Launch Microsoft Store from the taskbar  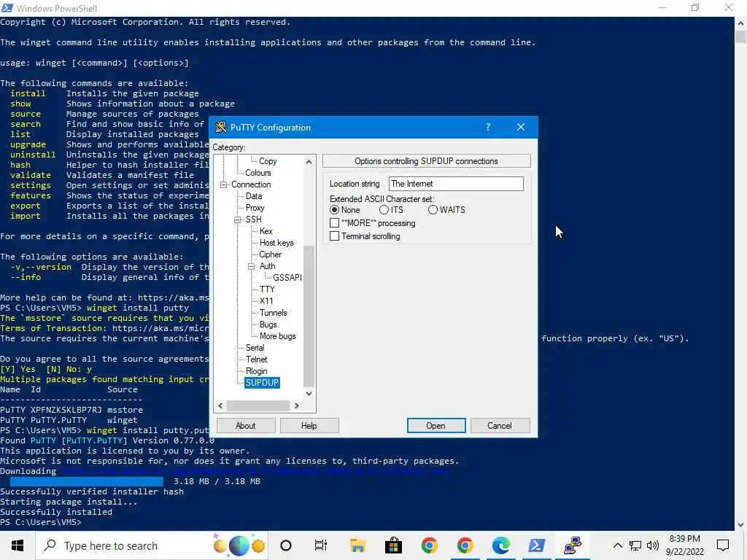[x=393, y=545]
